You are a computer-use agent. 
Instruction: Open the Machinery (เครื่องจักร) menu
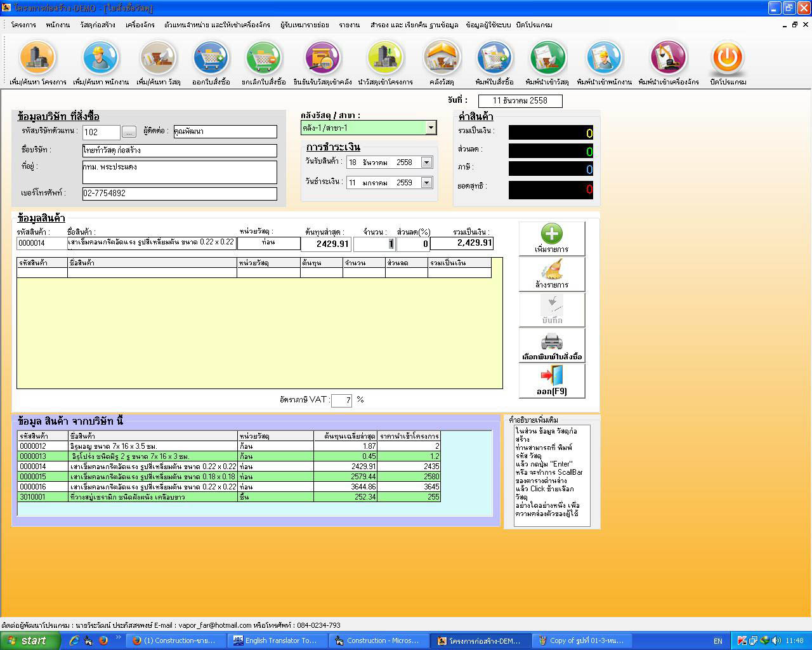[x=140, y=25]
